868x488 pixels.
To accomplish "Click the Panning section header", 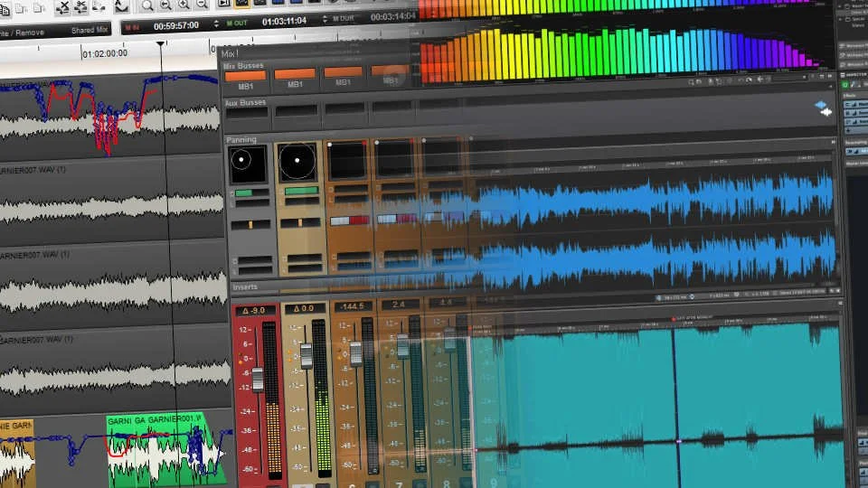I will pos(241,139).
